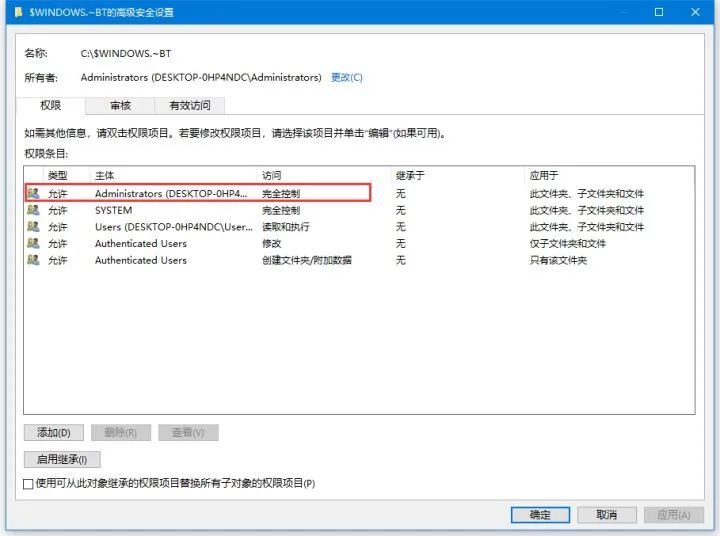The height and width of the screenshot is (536, 720).
Task: Click the 读取和执行 access cell
Action: click(286, 227)
